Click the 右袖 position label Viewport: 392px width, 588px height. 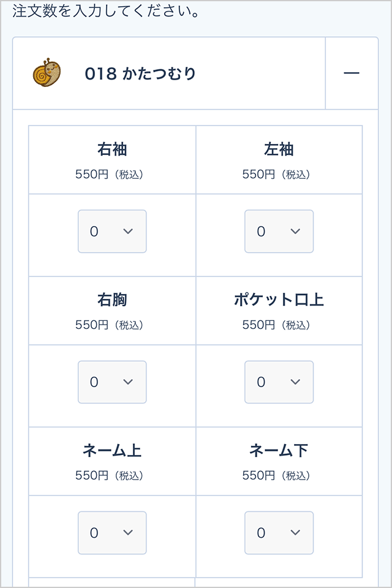tap(112, 149)
